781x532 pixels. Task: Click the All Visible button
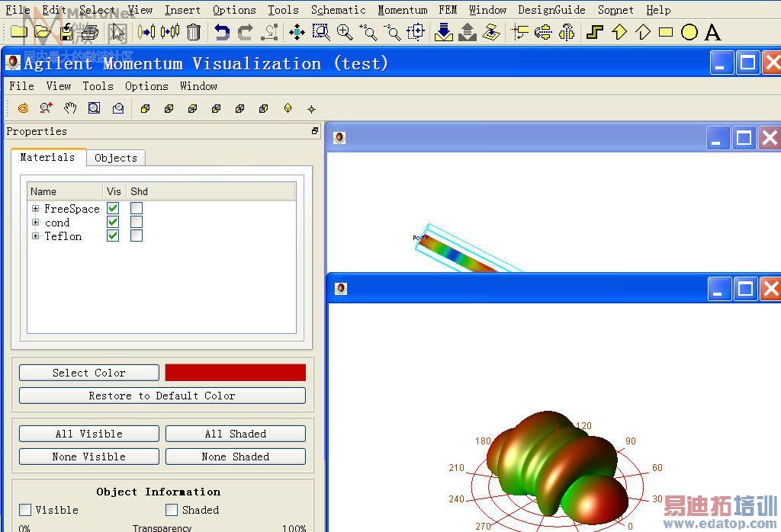click(x=89, y=434)
